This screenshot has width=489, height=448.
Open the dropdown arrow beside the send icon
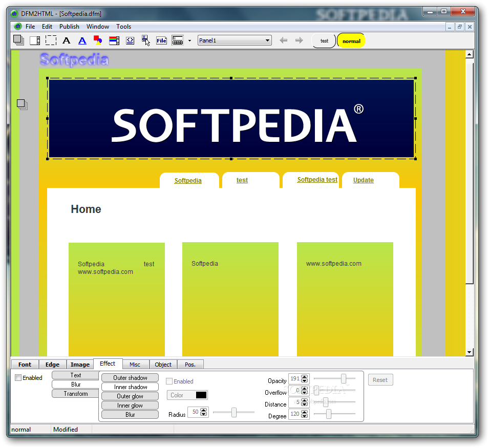coord(189,40)
